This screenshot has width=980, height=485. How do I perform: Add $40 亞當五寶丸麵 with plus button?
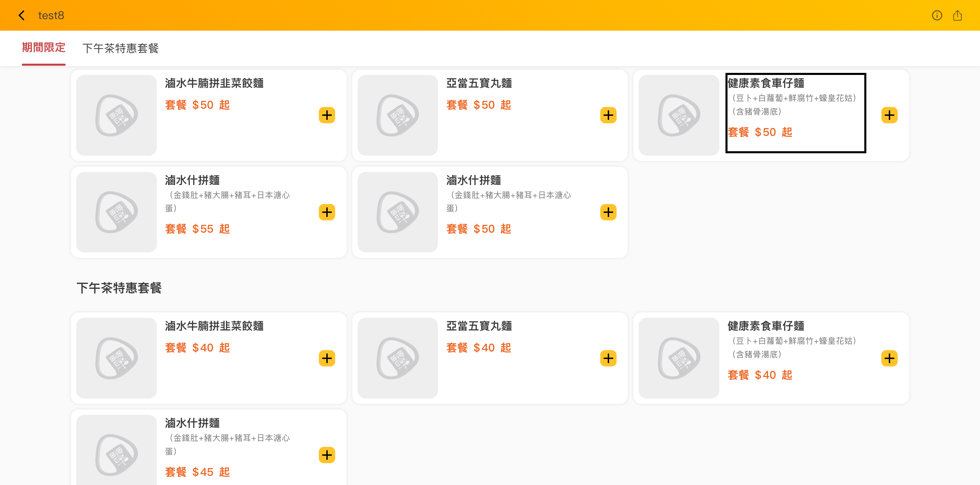[608, 358]
